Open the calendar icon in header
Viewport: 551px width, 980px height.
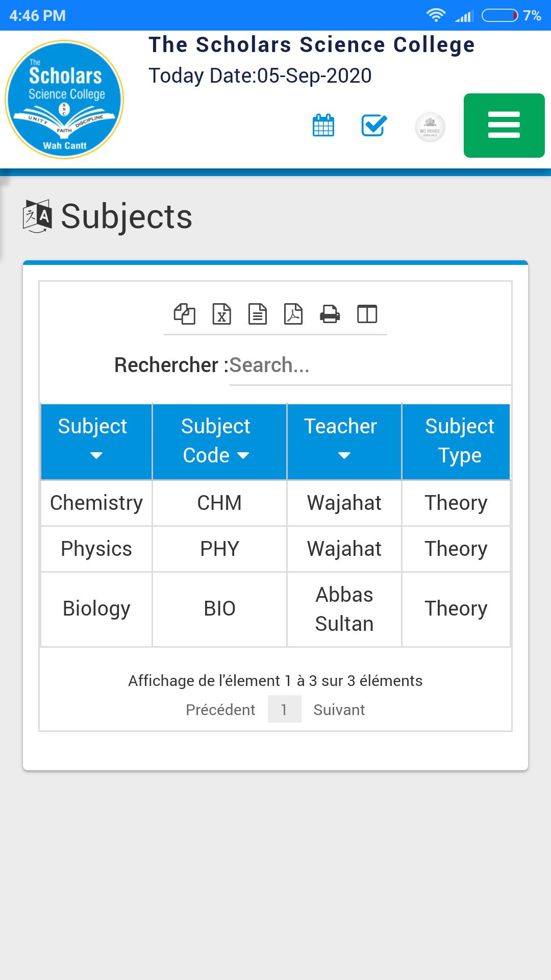pyautogui.click(x=323, y=126)
